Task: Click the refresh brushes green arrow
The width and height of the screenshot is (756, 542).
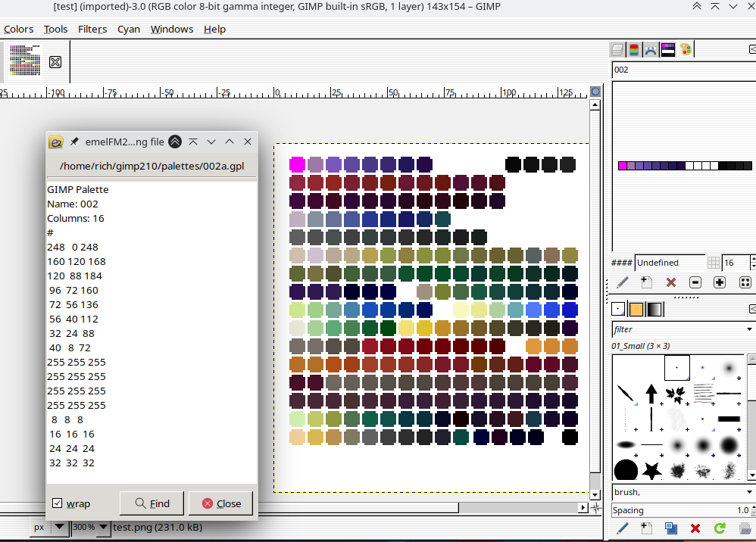Action: 720,528
